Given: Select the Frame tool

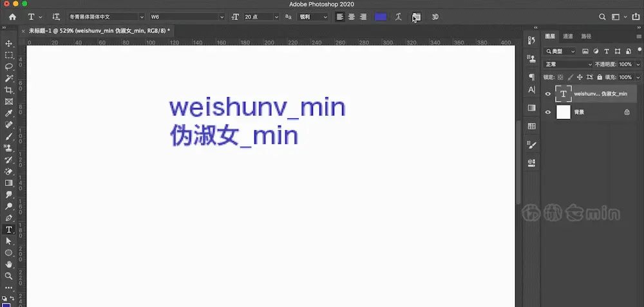Looking at the screenshot, I should [8, 102].
